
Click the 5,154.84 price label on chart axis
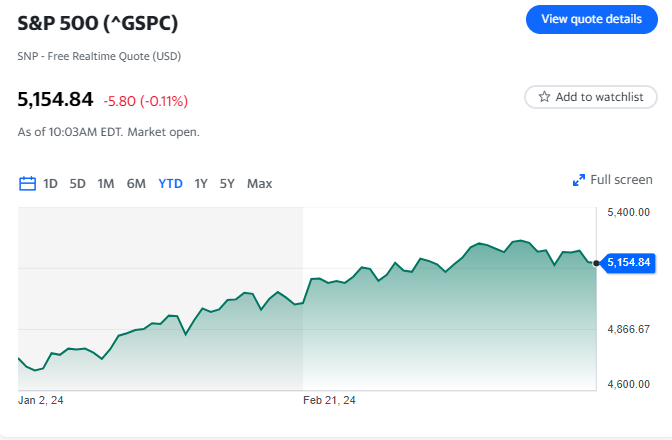pyautogui.click(x=629, y=263)
